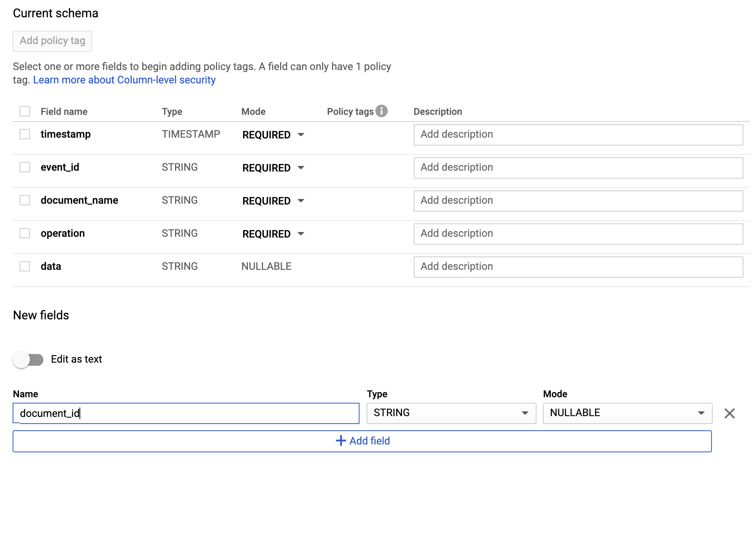This screenshot has height=553, width=756.
Task: Click the description field for timestamp
Action: pyautogui.click(x=578, y=135)
